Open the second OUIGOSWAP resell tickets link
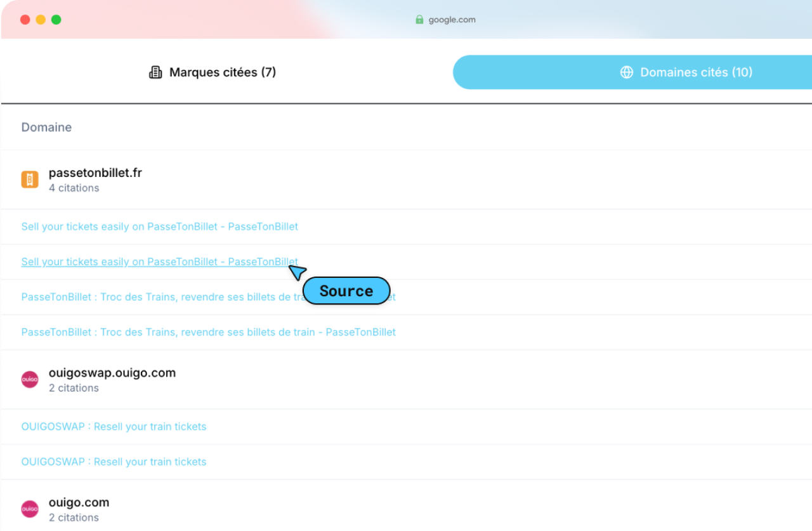 [114, 461]
